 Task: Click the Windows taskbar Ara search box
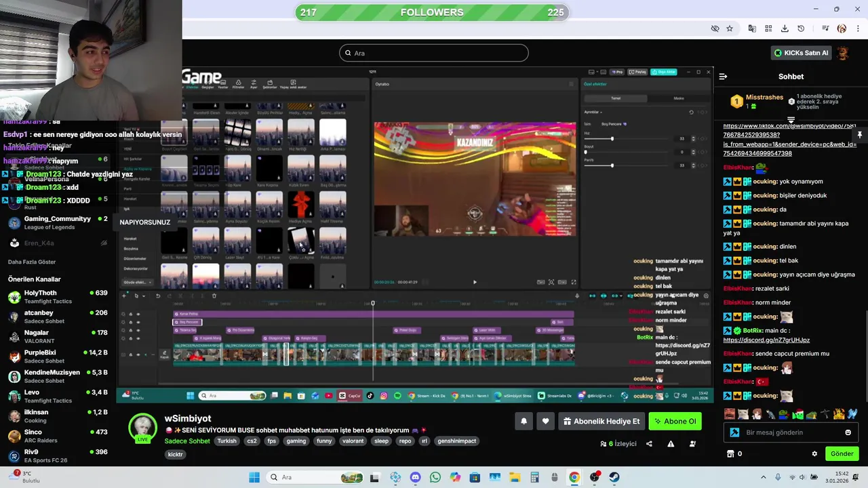pos(314,477)
